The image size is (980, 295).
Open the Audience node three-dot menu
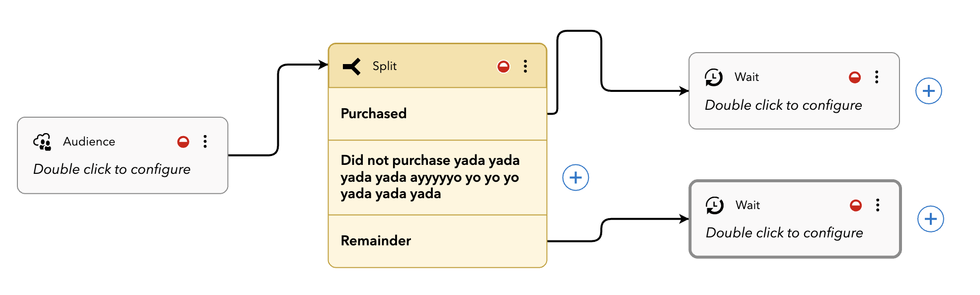[x=205, y=142]
